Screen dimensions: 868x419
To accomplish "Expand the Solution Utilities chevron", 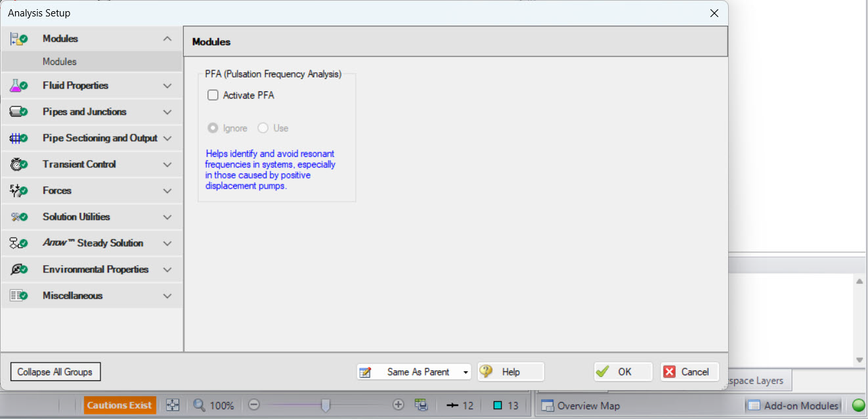I will click(167, 217).
